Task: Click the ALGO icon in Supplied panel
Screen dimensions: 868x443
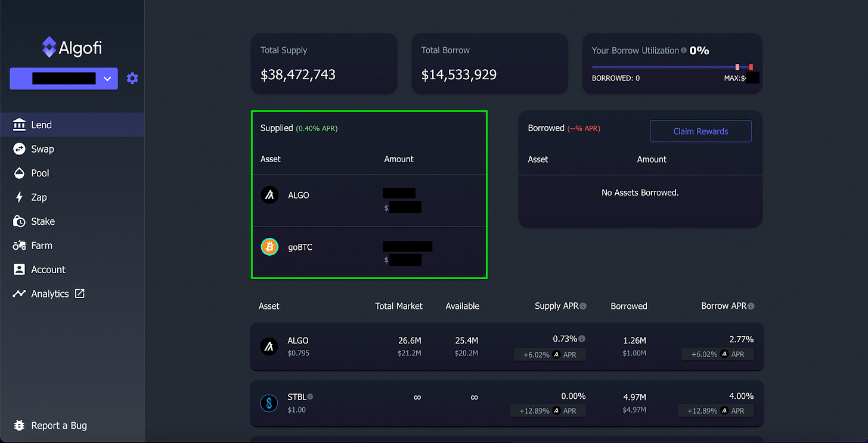Action: coord(269,195)
